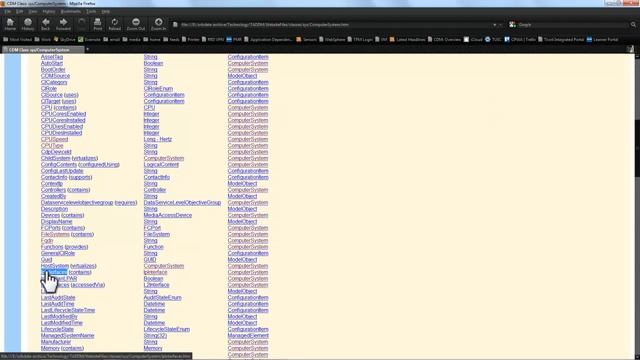Open the History toolbar button
The image size is (640, 360).
(x=28, y=24)
